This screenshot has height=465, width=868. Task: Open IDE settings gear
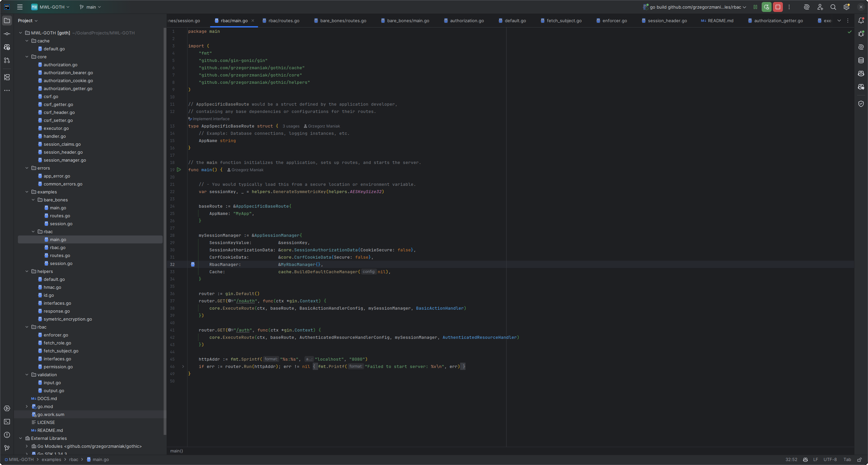click(846, 7)
